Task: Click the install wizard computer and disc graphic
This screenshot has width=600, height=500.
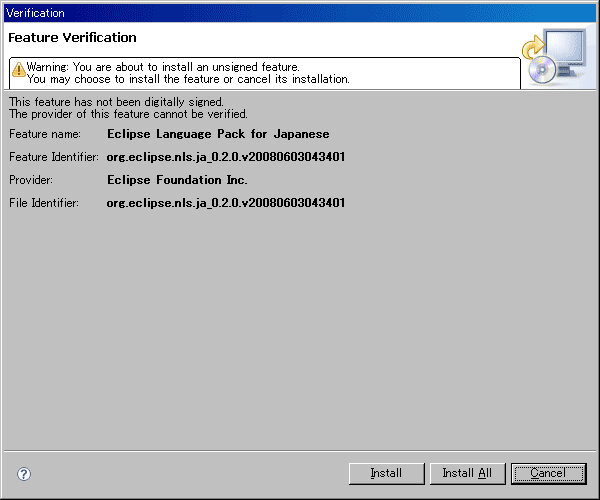Action: point(555,56)
